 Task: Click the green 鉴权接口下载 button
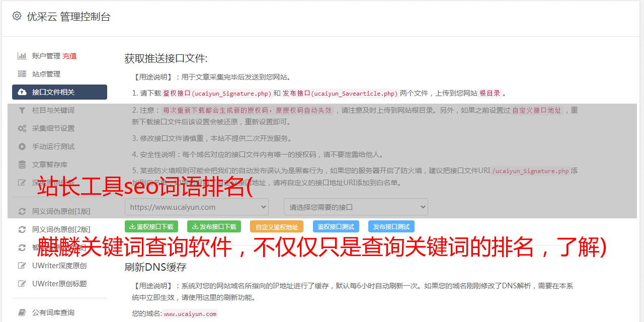(151, 226)
